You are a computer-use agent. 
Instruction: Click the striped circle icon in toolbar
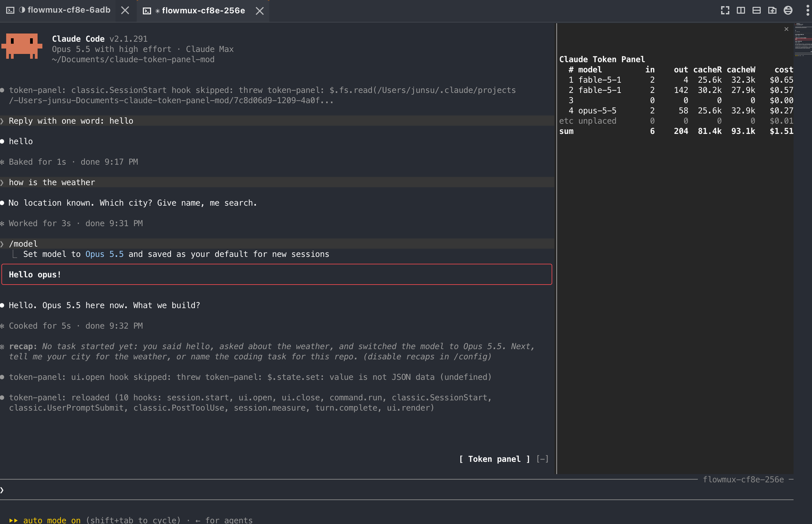788,11
